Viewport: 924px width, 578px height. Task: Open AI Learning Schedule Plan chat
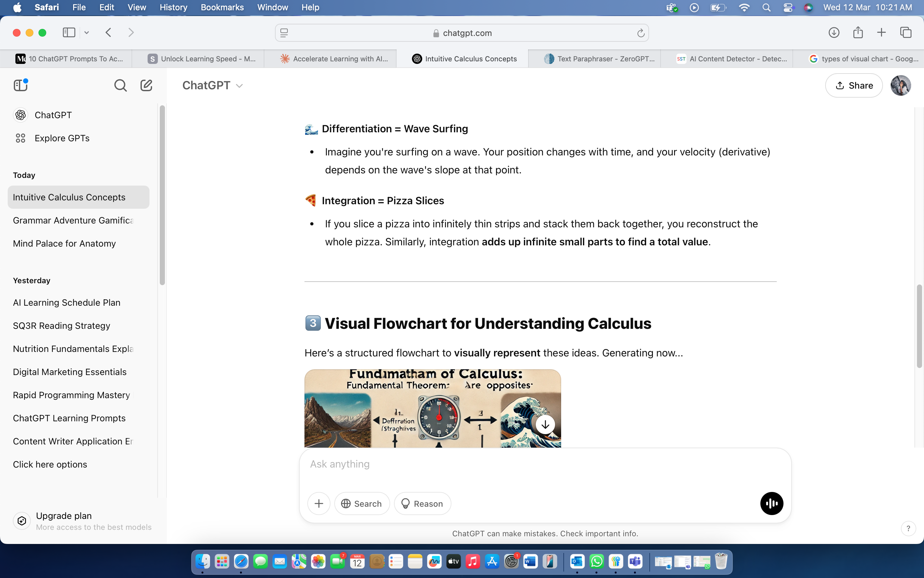click(x=78, y=302)
